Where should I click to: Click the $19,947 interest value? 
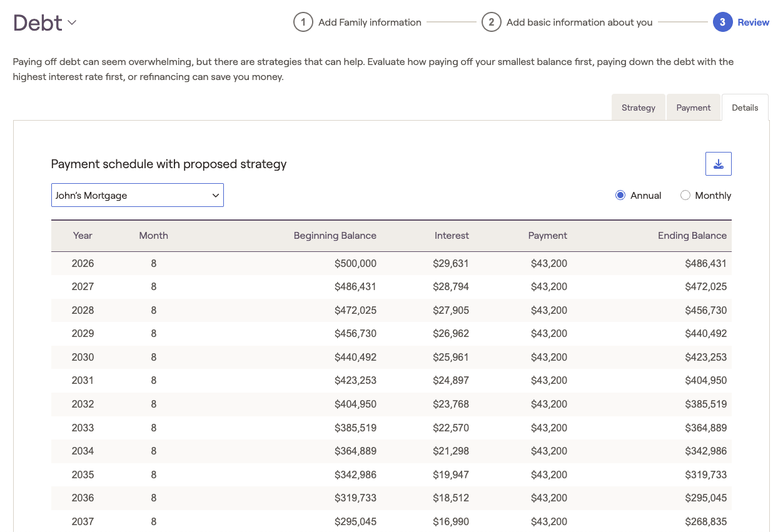tap(451, 475)
